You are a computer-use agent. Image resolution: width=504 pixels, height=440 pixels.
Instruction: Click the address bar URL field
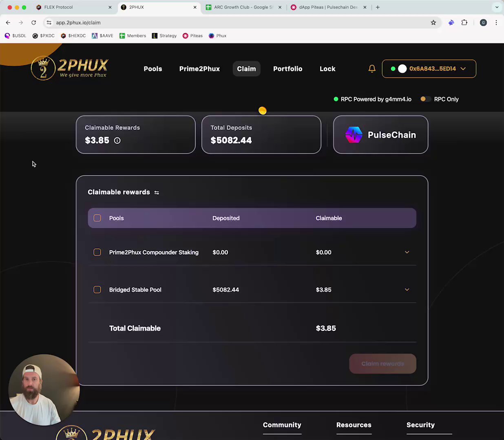click(241, 22)
